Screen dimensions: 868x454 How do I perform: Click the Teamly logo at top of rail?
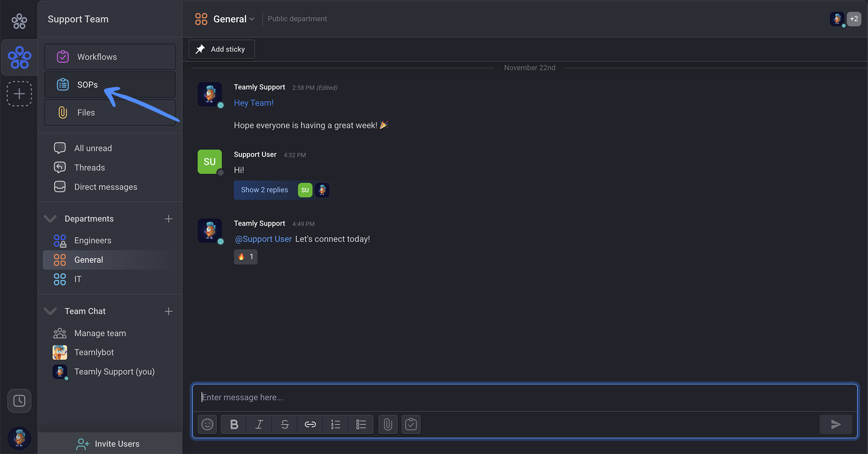point(19,21)
